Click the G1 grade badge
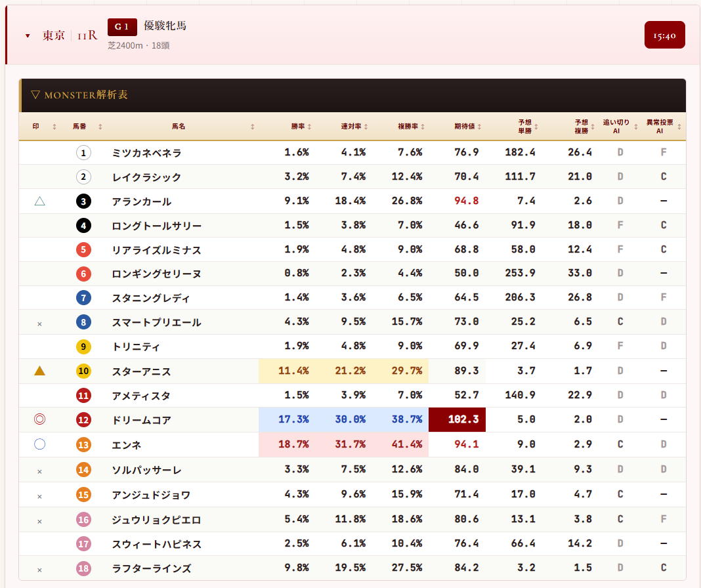The width and height of the screenshot is (701, 588). click(122, 27)
